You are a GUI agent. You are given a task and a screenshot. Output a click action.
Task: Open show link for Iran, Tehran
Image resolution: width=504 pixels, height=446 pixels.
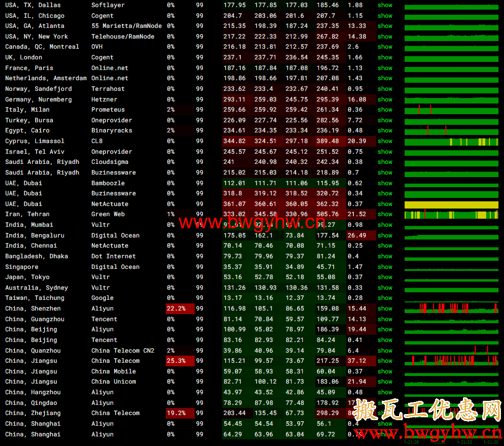click(385, 215)
